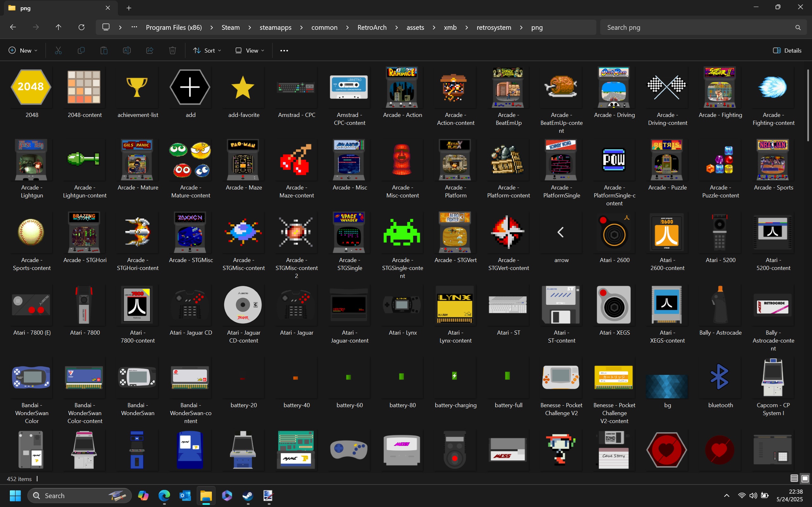The height and width of the screenshot is (507, 812).
Task: Switch to large thumbnails view layout
Action: click(805, 478)
